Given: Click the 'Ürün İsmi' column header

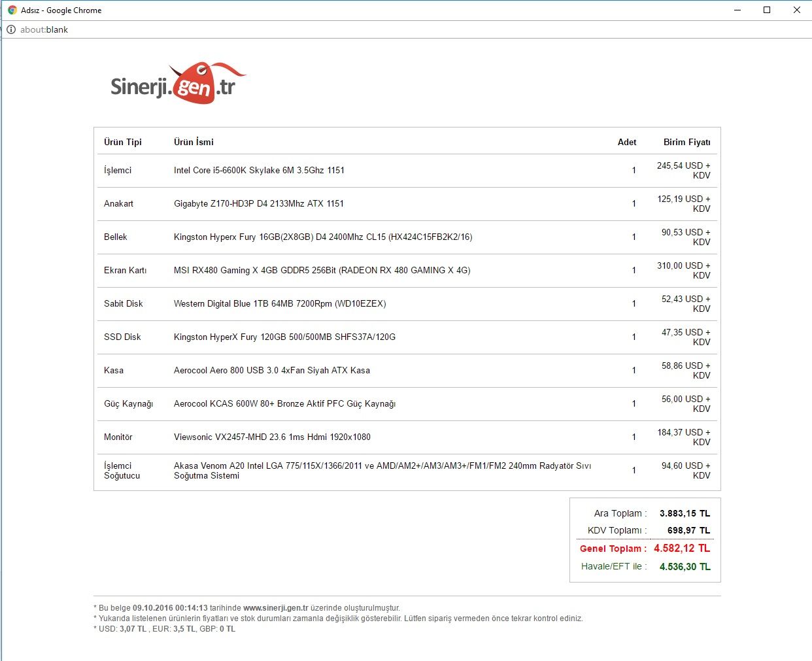Looking at the screenshot, I should 194,142.
